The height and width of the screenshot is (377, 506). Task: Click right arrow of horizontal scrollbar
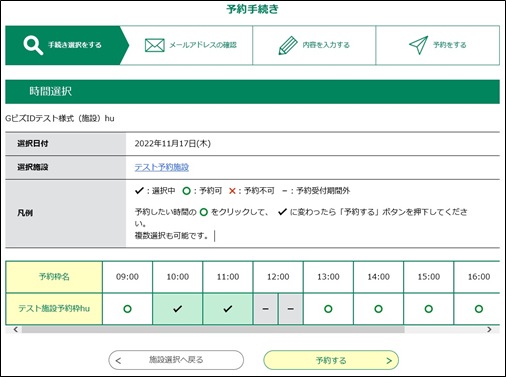point(489,330)
